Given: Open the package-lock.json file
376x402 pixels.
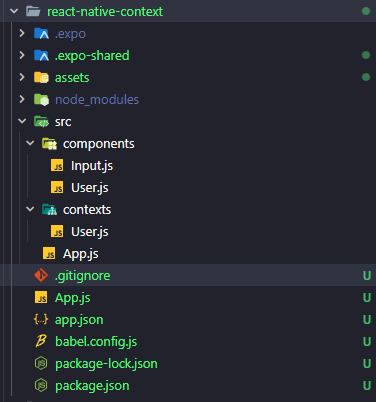Looking at the screenshot, I should point(106,364).
